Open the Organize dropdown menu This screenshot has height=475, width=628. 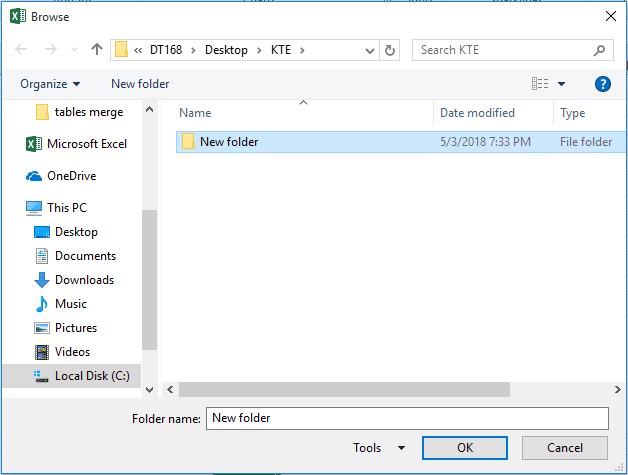(50, 84)
